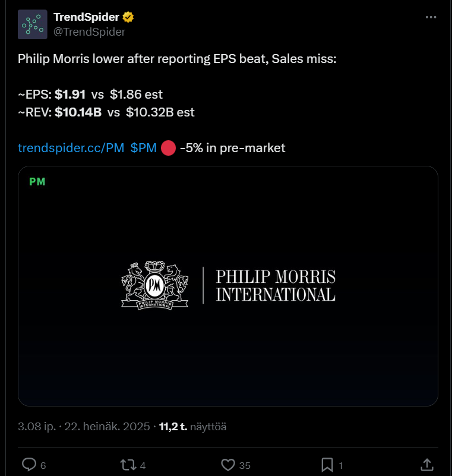
Task: Open the @TrendSpider handle link
Action: click(89, 32)
